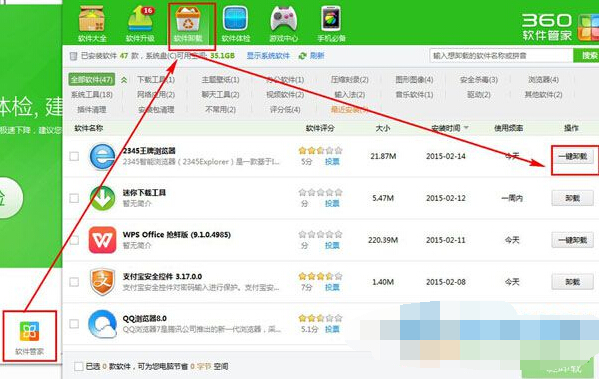Screen dimensions: 599x379
Task: Focus the uninstall software search field
Action: tap(501, 56)
